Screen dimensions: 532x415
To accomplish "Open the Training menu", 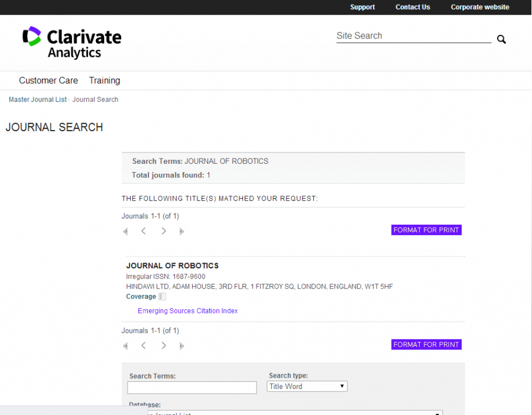I will pos(105,80).
